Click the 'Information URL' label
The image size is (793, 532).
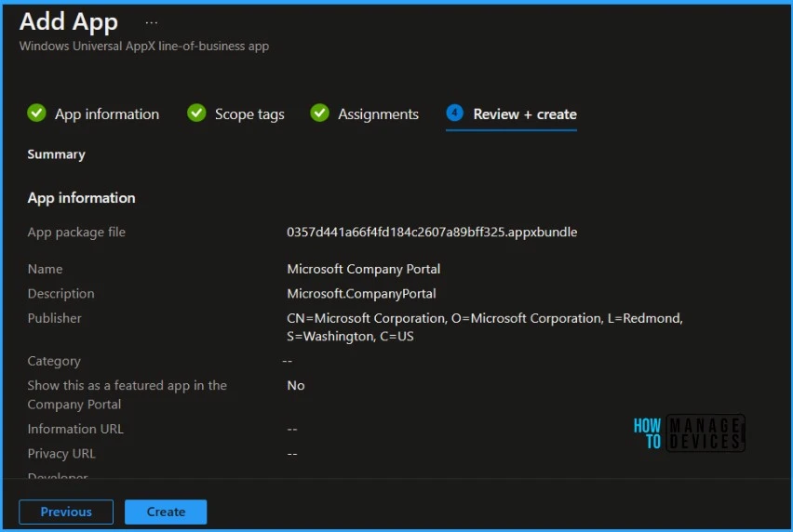coord(75,429)
